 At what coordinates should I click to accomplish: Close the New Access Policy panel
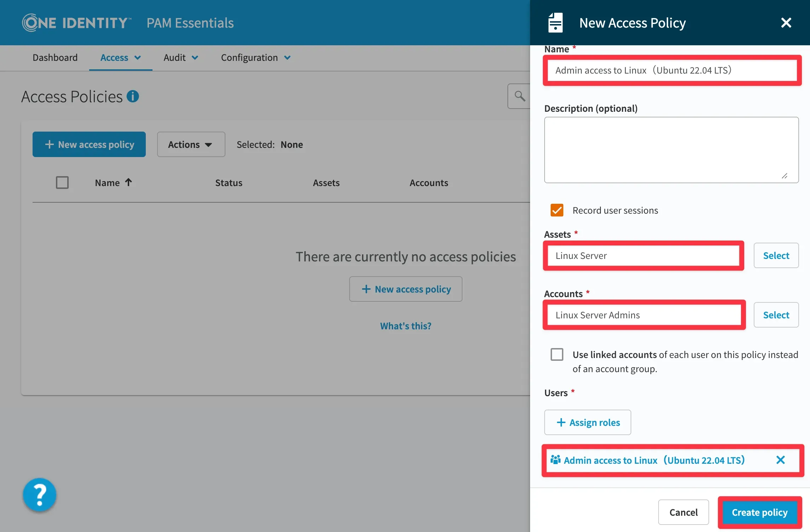(x=786, y=23)
